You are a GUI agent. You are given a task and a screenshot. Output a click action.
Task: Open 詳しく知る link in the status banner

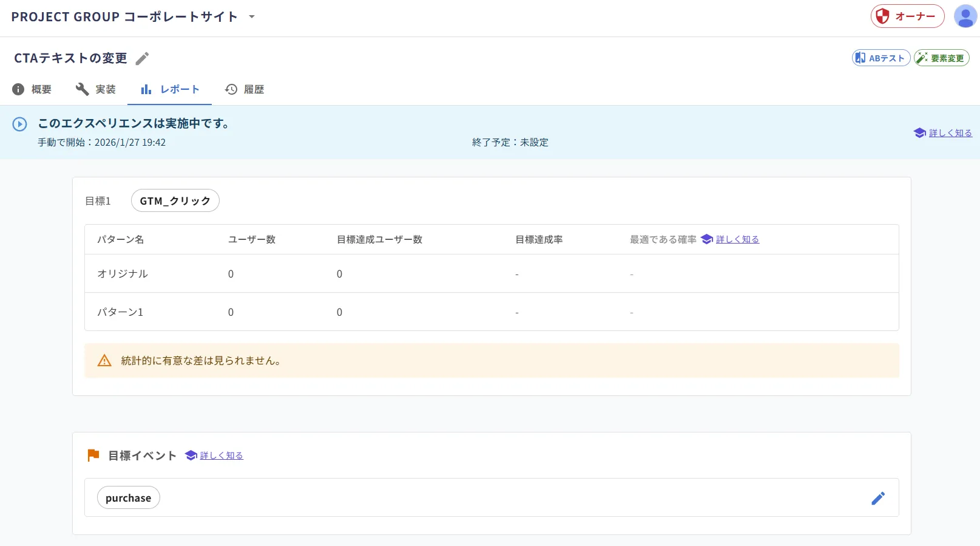(950, 133)
